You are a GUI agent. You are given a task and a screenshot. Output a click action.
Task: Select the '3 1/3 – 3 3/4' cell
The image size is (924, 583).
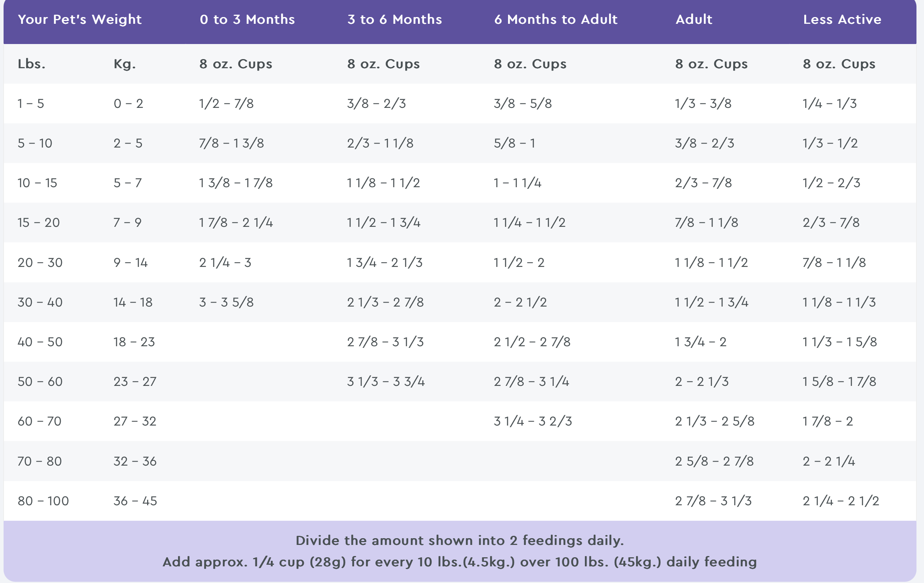click(386, 382)
